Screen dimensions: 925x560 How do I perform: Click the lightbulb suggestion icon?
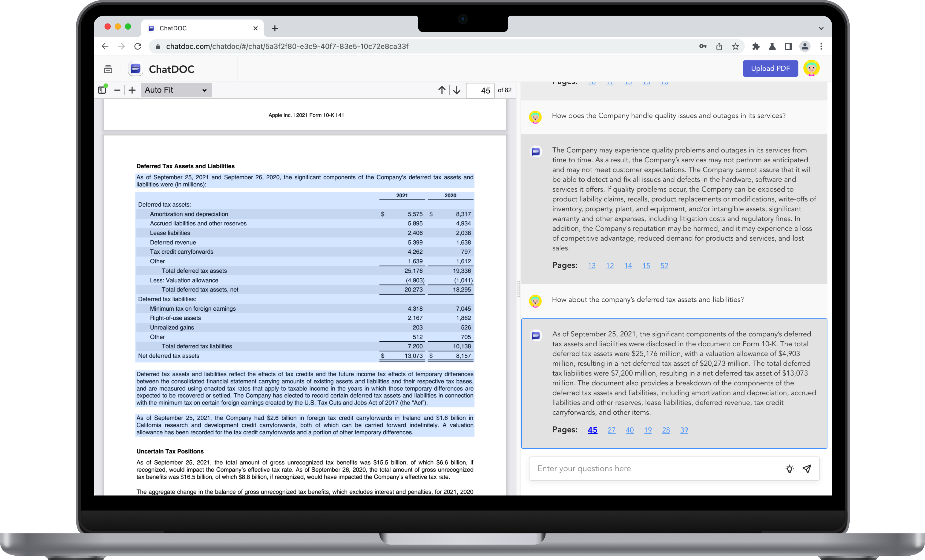pyautogui.click(x=789, y=468)
